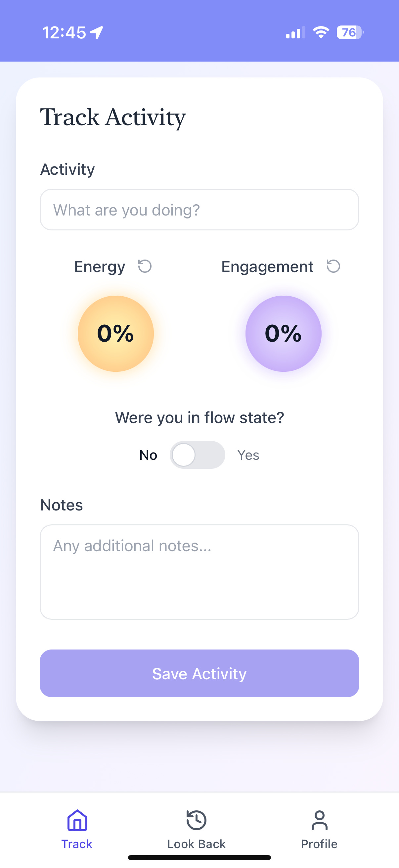Tap the location arrow icon
Image resolution: width=399 pixels, height=868 pixels.
(x=97, y=33)
